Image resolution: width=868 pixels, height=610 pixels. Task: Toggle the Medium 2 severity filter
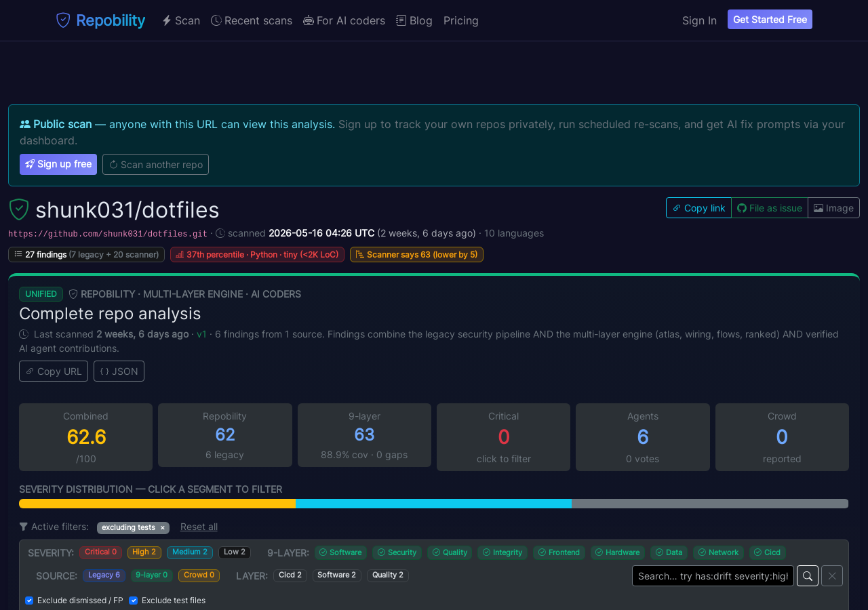[190, 552]
